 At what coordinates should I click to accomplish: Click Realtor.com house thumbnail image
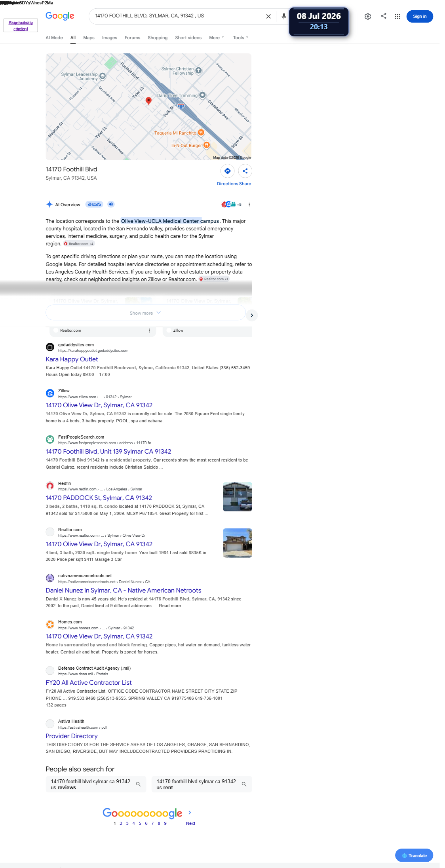238,543
